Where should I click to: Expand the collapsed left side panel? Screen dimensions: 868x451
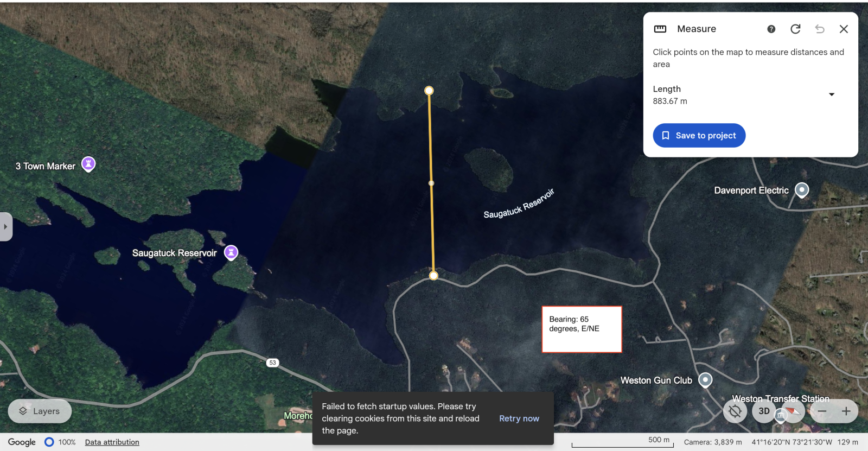pyautogui.click(x=5, y=227)
